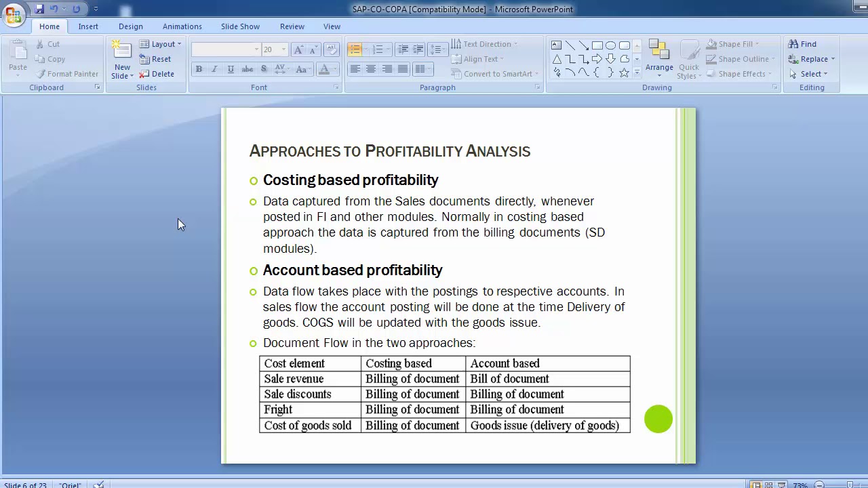This screenshot has width=868, height=488.
Task: Apply the font color
Action: [x=324, y=69]
